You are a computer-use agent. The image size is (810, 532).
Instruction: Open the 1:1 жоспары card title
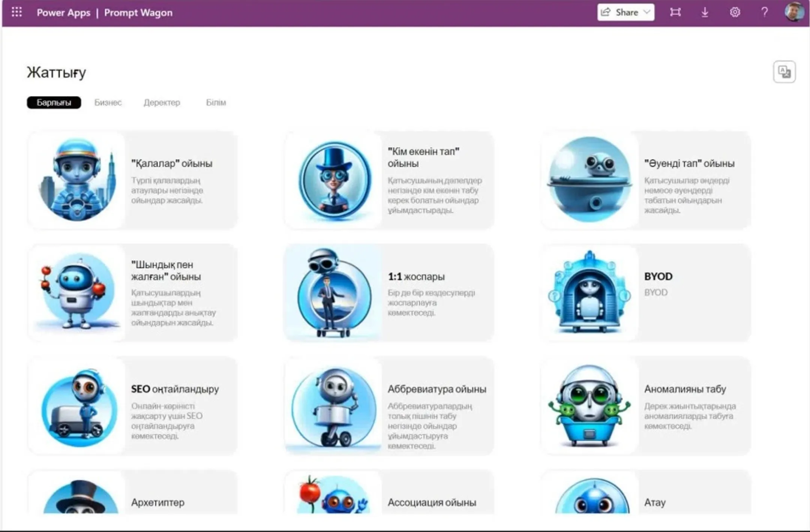(x=416, y=276)
